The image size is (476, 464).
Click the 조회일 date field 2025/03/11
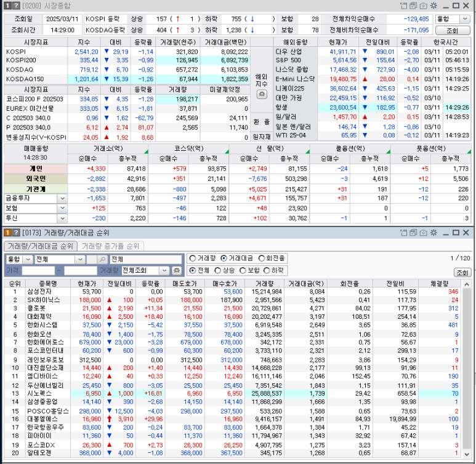62,19
